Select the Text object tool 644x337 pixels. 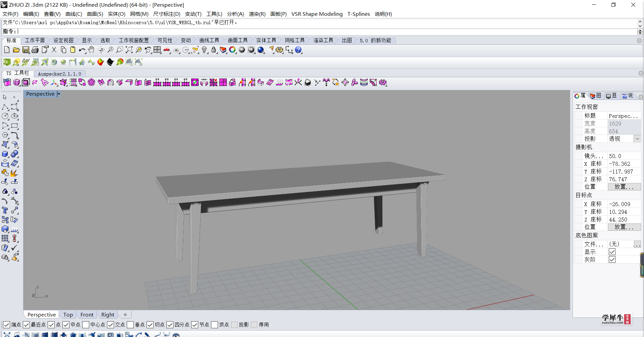pos(5,210)
